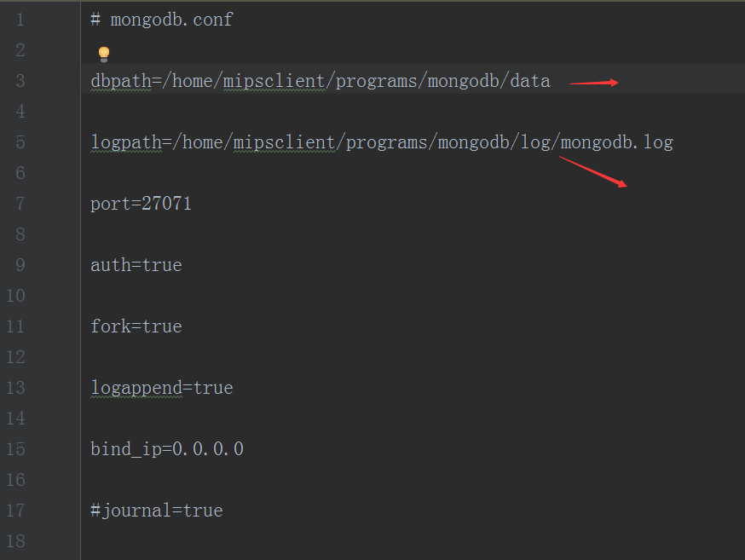Select the underlined logappend keyword
This screenshot has height=560, width=745.
[136, 387]
